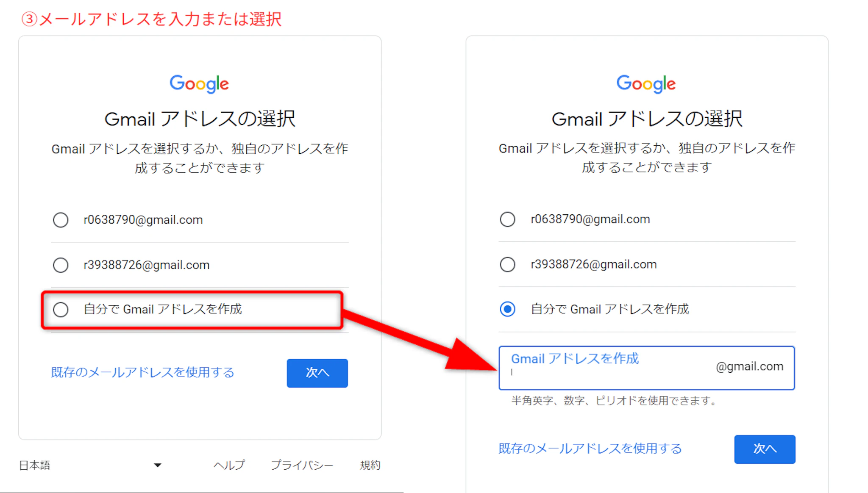The width and height of the screenshot is (868, 493).
Task: Click the Gmail アドレスを作成 input field
Action: (x=646, y=368)
